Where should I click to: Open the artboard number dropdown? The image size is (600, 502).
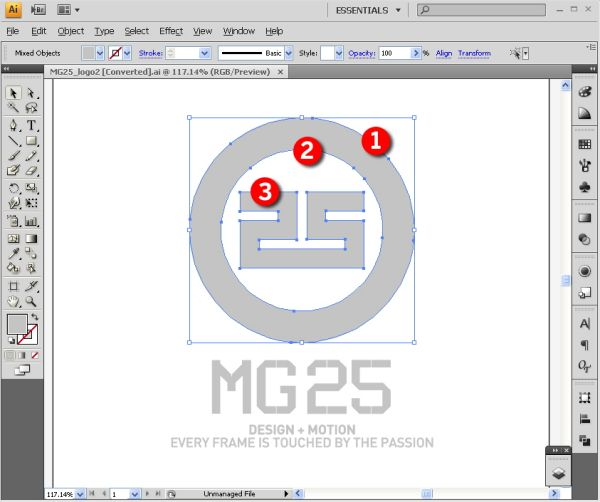[134, 494]
